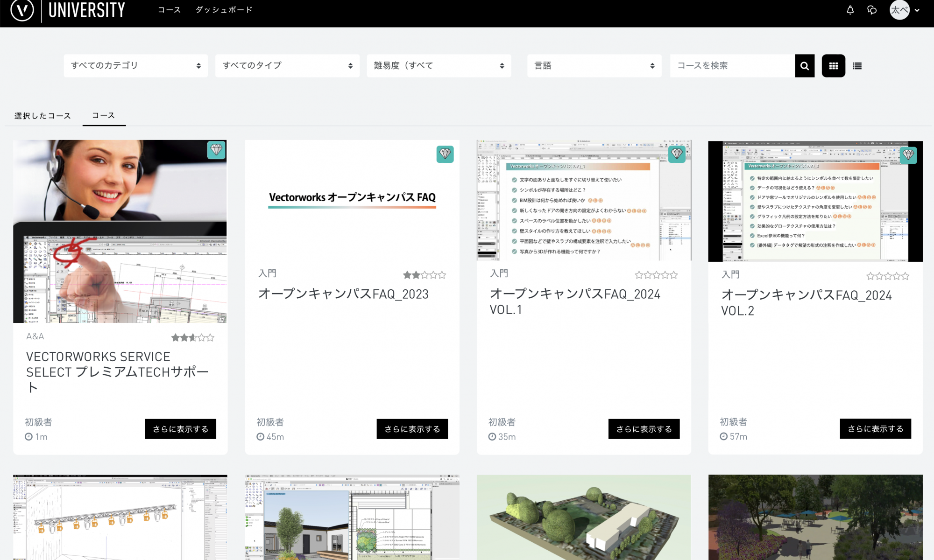Open FAQ_2024 VOL.2 course thumbnail
Viewport: 934px width, 560px height.
coord(815,201)
